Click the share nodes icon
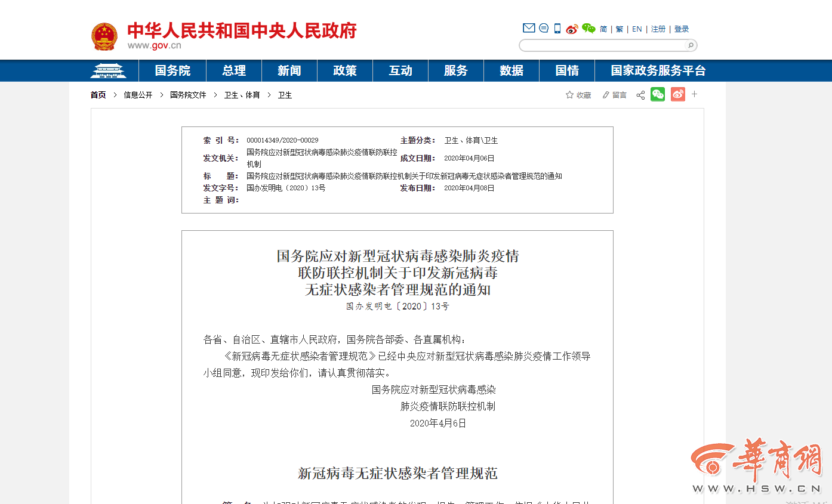This screenshot has width=832, height=504. [640, 95]
